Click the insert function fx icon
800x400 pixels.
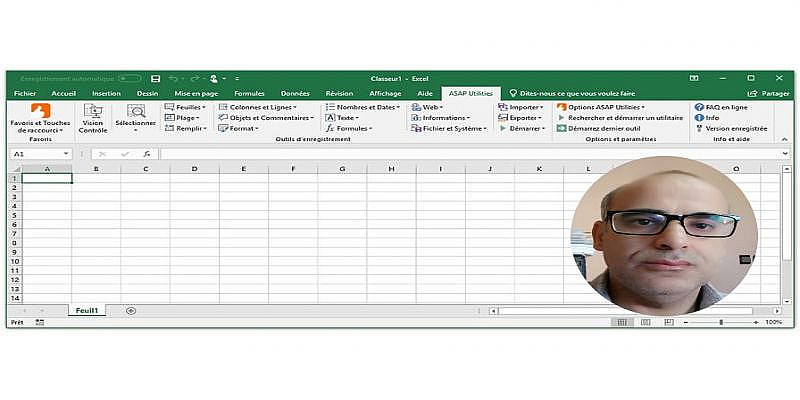pos(147,154)
